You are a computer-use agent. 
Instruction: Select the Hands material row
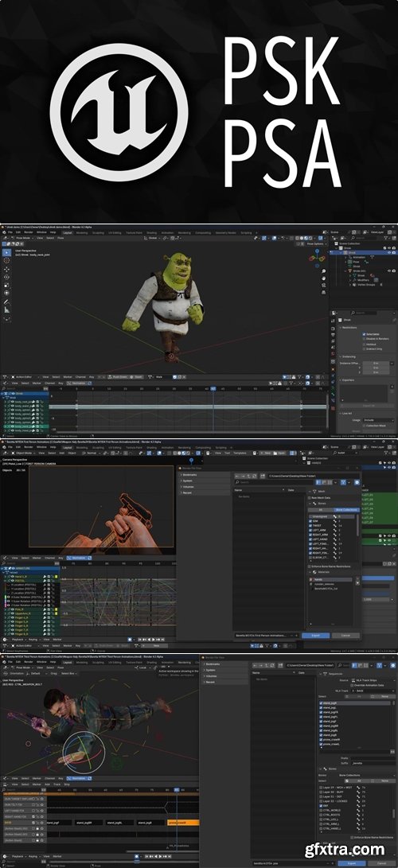[x=330, y=579]
